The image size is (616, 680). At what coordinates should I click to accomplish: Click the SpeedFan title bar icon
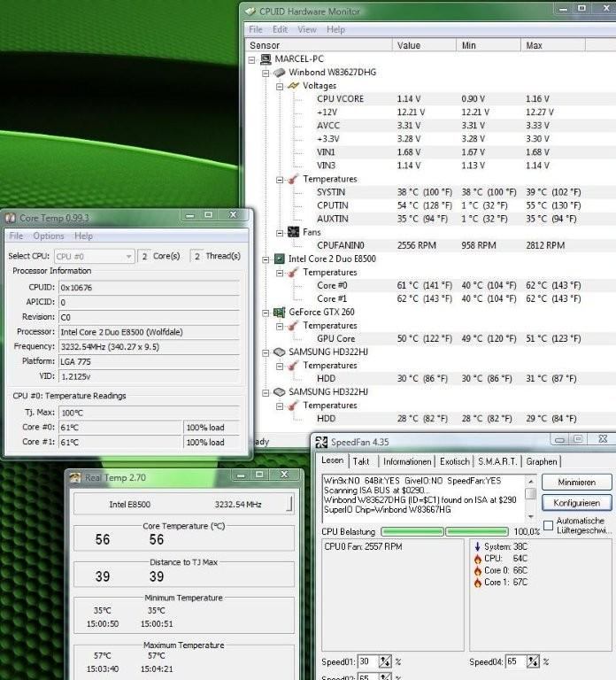click(x=321, y=442)
